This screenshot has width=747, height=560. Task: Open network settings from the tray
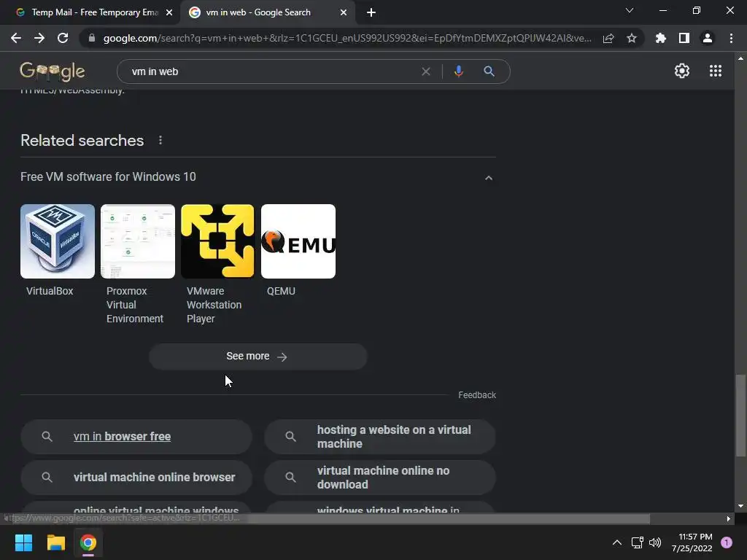pyautogui.click(x=637, y=542)
